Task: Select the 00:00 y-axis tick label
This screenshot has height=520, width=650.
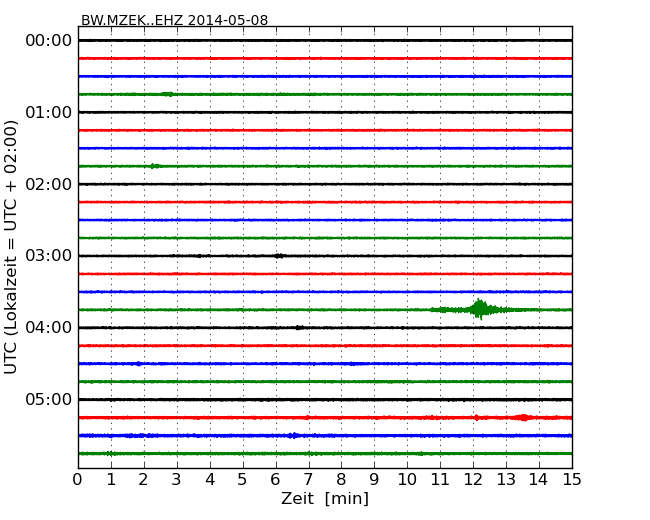Action: (48, 40)
